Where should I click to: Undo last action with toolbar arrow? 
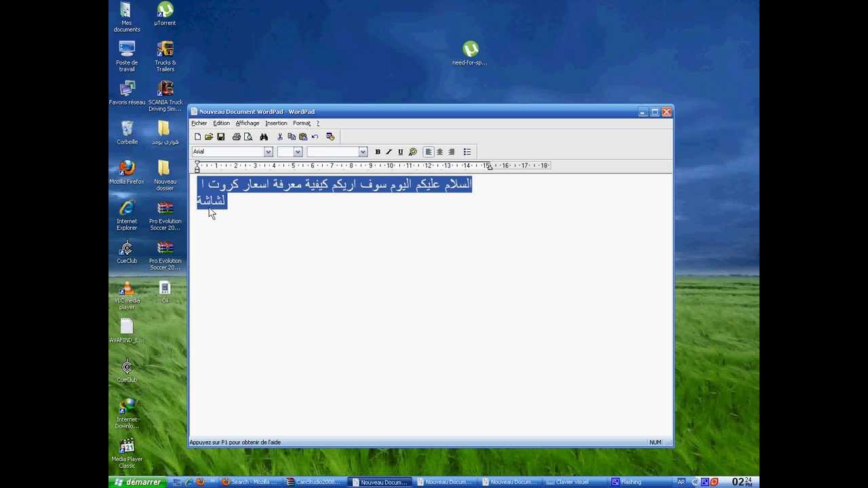pos(315,137)
